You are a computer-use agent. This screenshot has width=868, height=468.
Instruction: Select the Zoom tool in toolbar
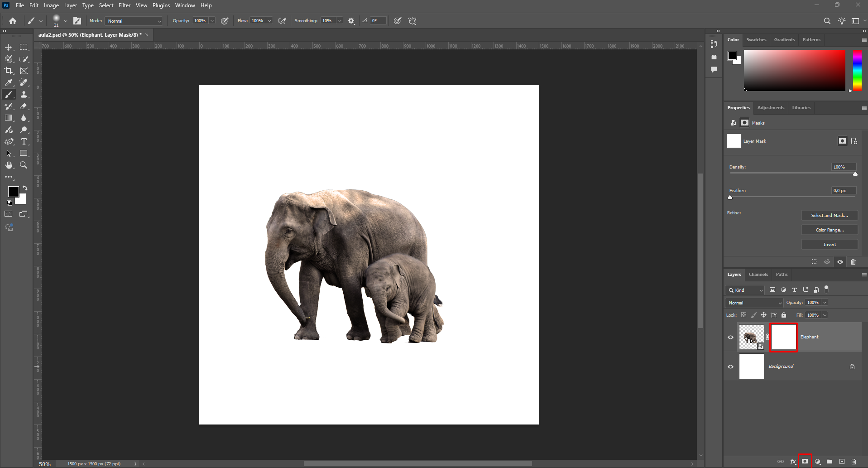[x=24, y=165]
